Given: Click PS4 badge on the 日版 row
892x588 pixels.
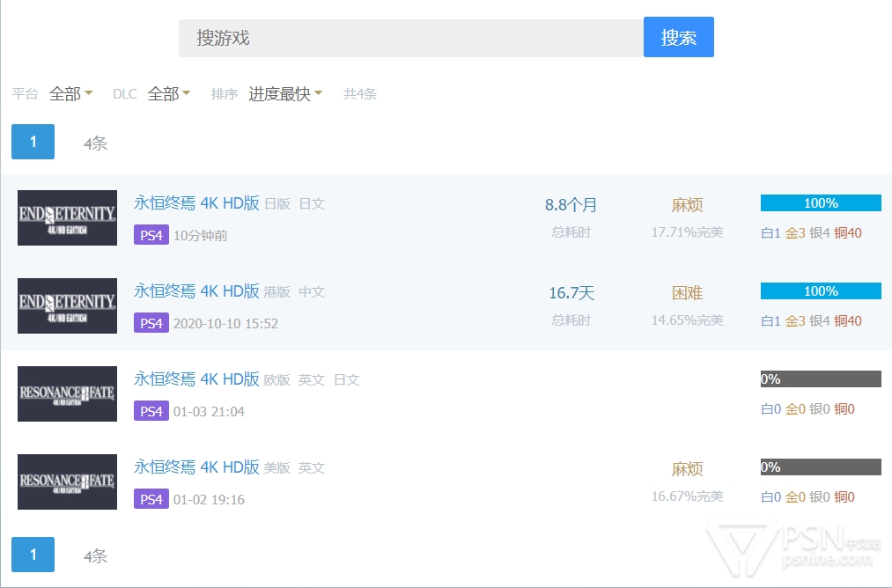Looking at the screenshot, I should coord(151,235).
